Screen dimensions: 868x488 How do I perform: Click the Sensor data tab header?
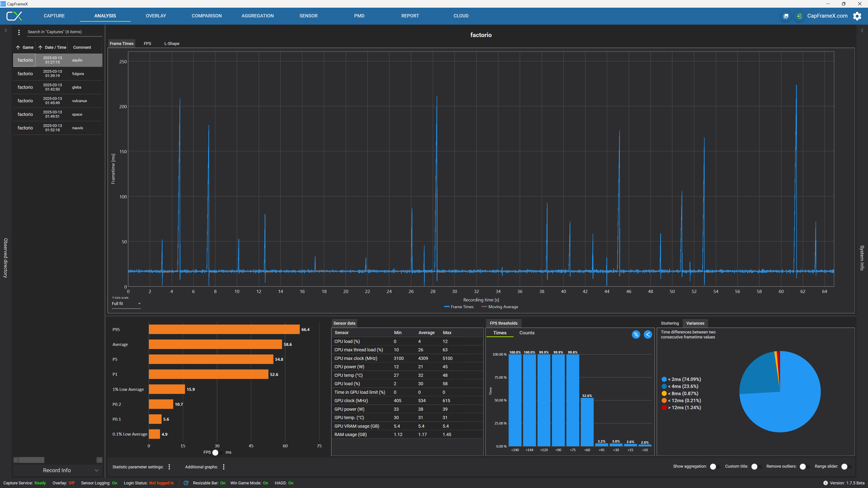pyautogui.click(x=344, y=323)
